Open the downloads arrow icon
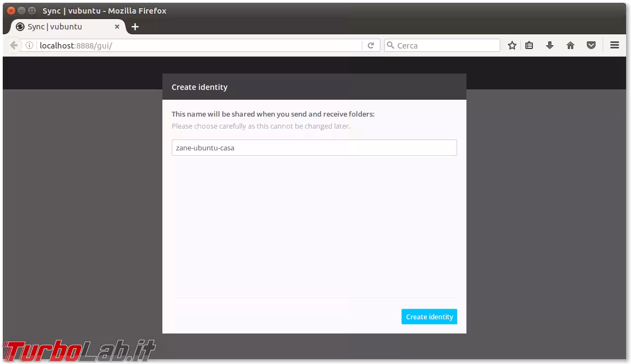Screen dimensions: 631x364 (x=550, y=45)
